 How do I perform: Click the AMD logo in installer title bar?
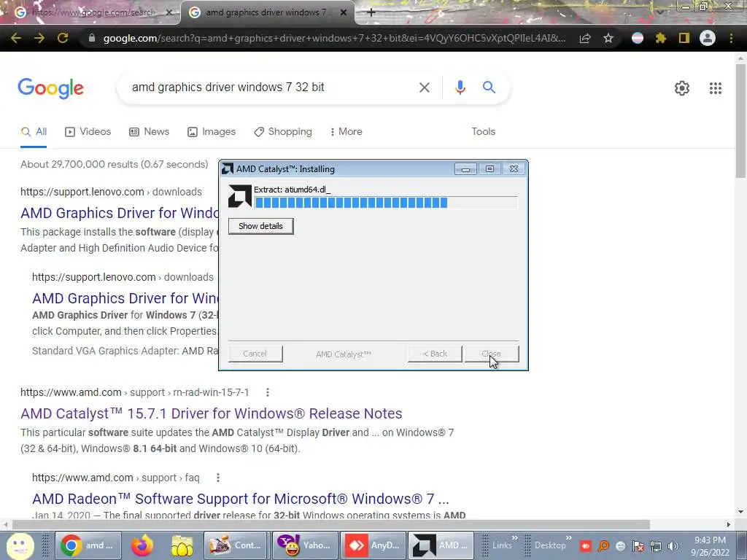coord(228,169)
